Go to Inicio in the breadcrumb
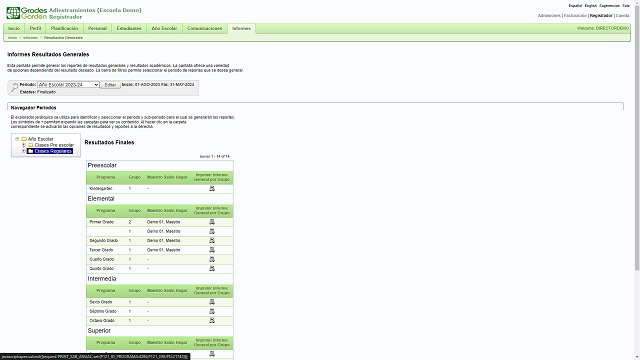Image resolution: width=640 pixels, height=360 pixels. pyautogui.click(x=12, y=38)
